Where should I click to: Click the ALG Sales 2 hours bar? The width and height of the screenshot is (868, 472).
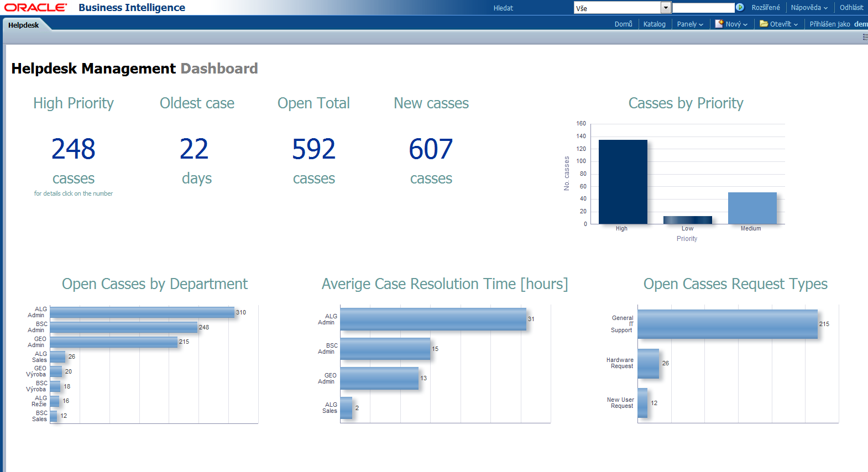[x=346, y=408]
